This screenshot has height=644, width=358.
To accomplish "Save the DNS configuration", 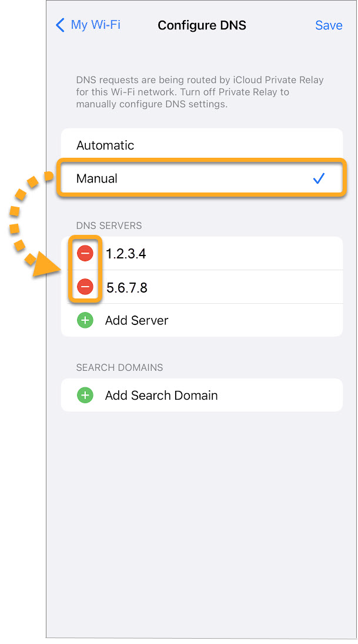I will pyautogui.click(x=329, y=25).
